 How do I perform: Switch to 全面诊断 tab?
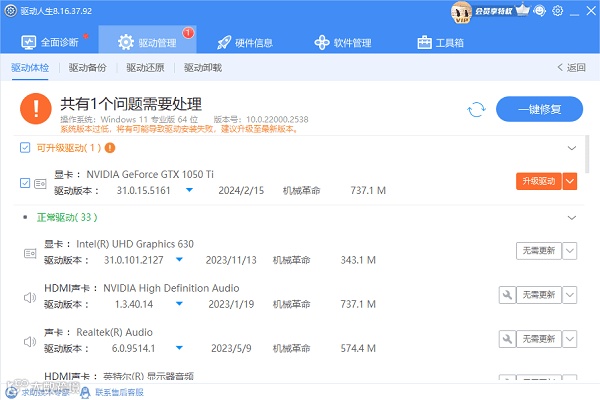point(50,42)
